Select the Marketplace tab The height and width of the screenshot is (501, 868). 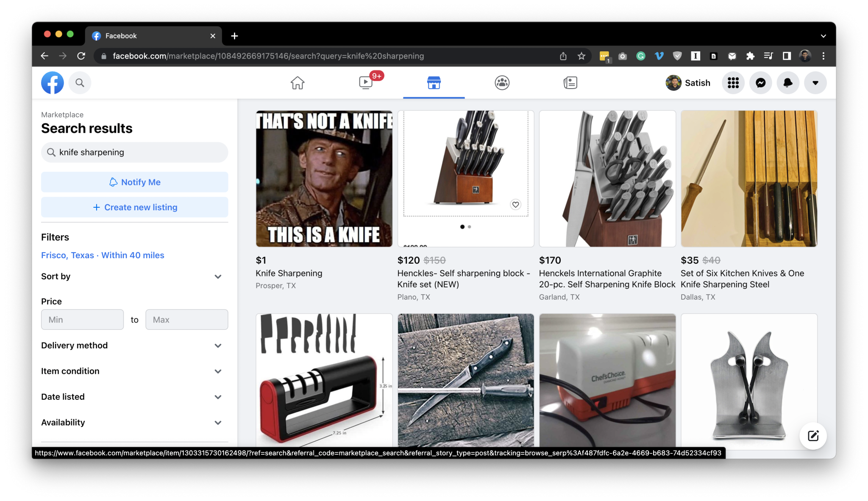pos(434,83)
